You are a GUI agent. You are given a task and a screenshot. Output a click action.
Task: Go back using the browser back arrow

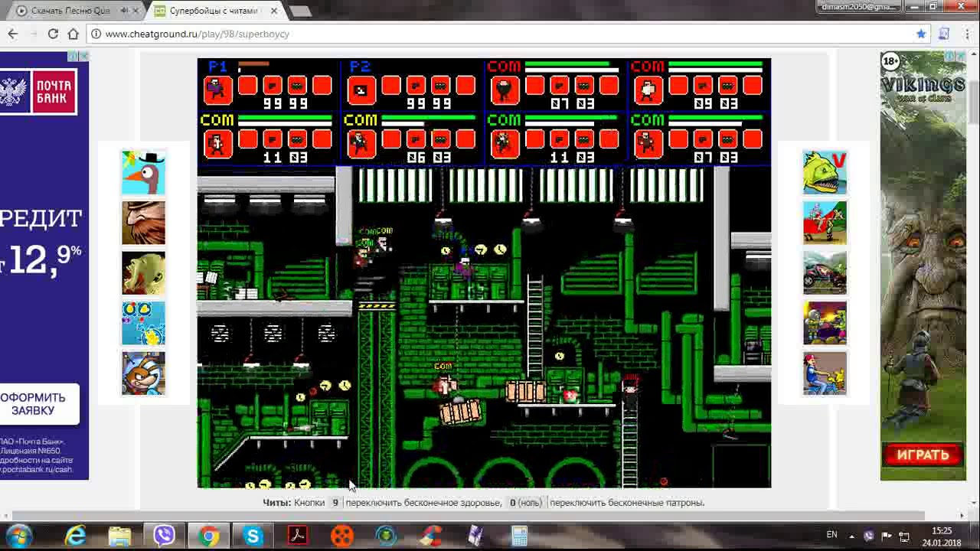pos(13,34)
